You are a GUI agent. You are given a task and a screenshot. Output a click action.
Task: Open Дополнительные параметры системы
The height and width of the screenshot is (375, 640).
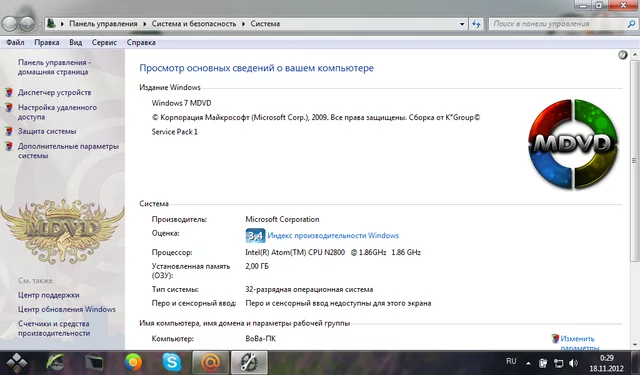(68, 151)
